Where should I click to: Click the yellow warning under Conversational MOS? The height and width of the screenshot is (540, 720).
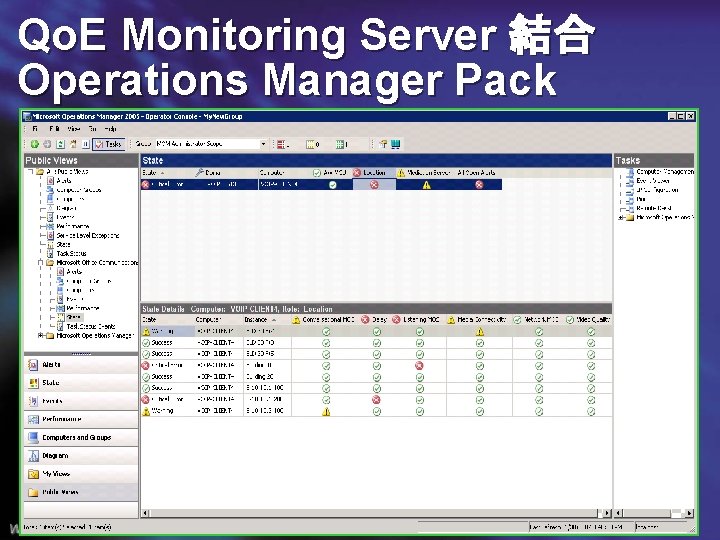326,411
